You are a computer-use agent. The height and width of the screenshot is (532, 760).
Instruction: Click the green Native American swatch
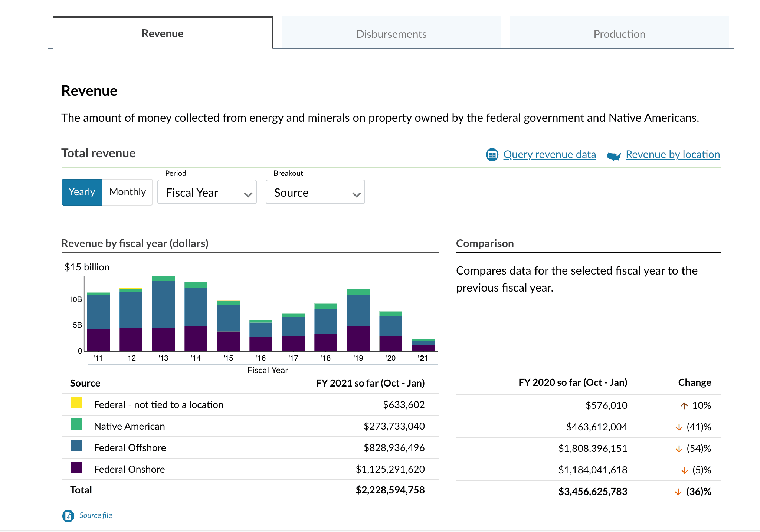[x=76, y=424]
